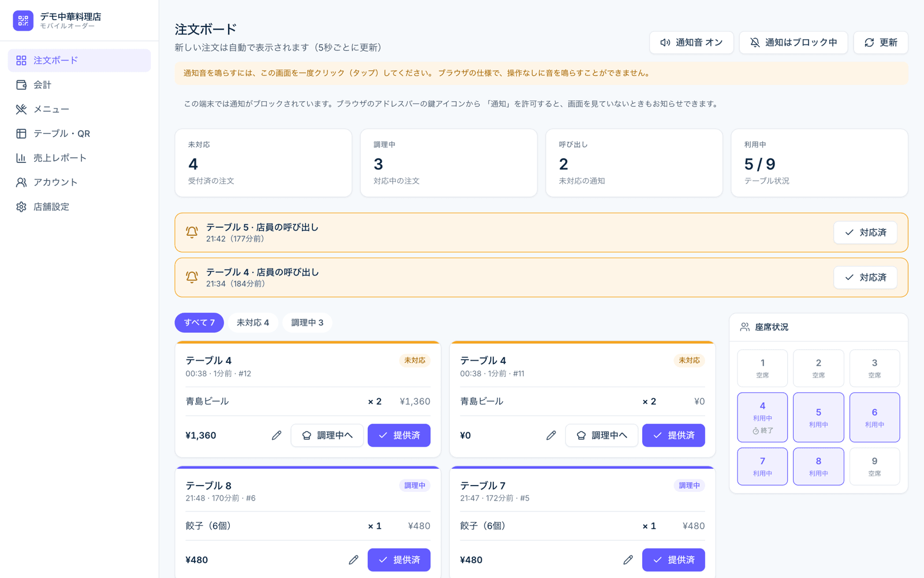The width and height of the screenshot is (924, 578).
Task: Click the QR logo icon of デモ中華料理店
Action: click(23, 21)
